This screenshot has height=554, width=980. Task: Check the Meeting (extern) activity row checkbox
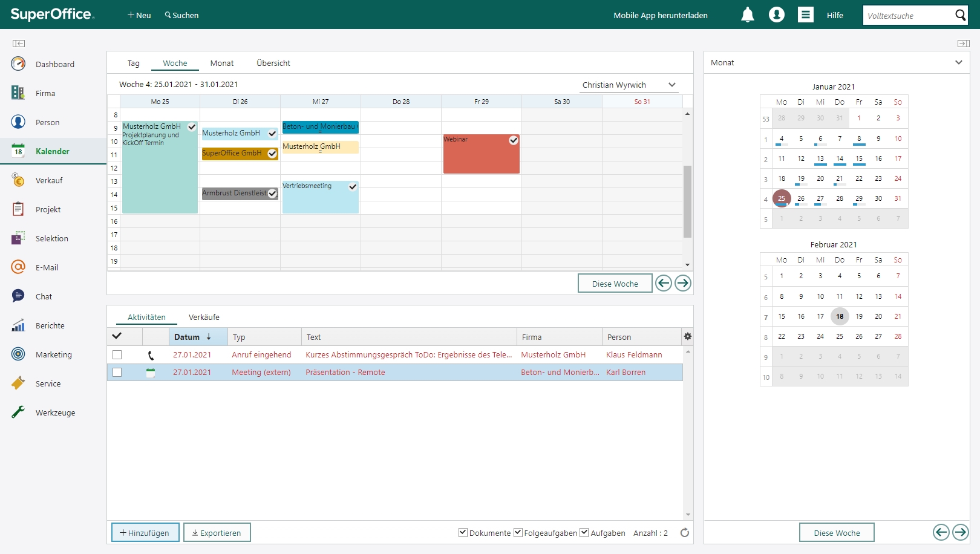coord(117,373)
